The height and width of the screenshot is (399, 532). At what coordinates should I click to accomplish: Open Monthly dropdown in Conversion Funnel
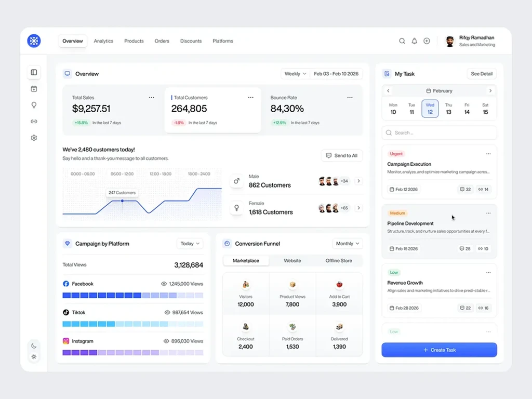(x=348, y=244)
